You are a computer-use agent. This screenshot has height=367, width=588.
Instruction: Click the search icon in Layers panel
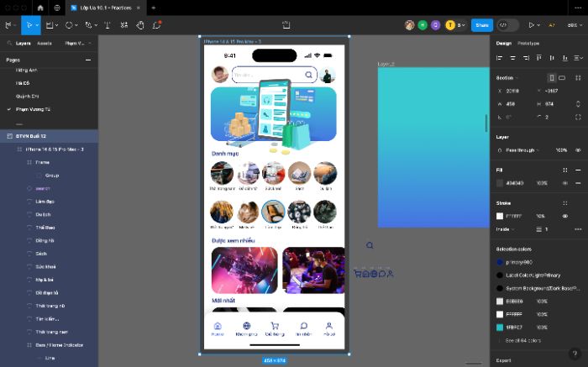(9, 44)
